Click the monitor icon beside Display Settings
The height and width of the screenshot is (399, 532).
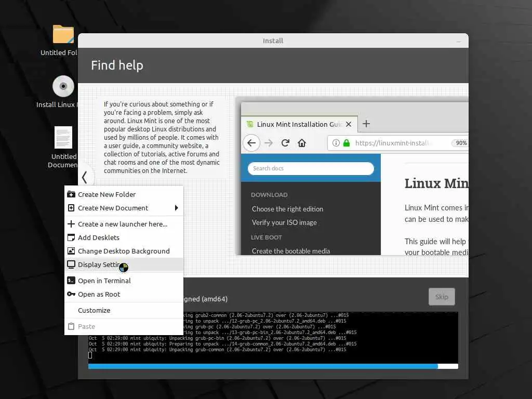(x=71, y=264)
